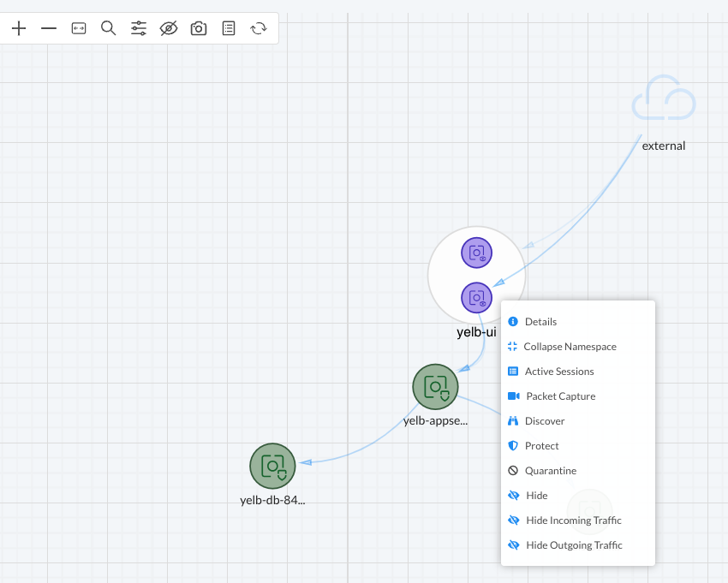Open the filter sliders settings icon
Viewport: 728px width, 583px height.
coord(139,28)
